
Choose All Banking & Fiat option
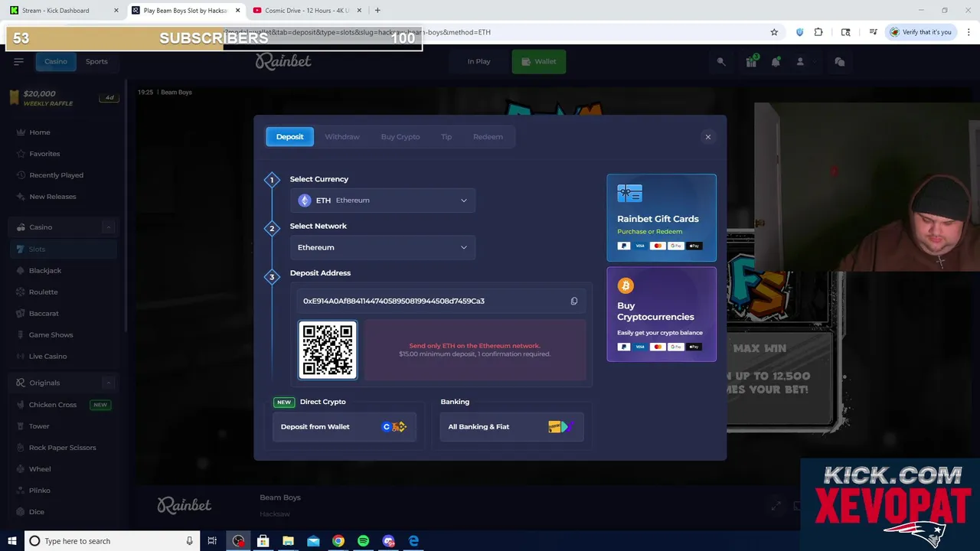tap(511, 426)
